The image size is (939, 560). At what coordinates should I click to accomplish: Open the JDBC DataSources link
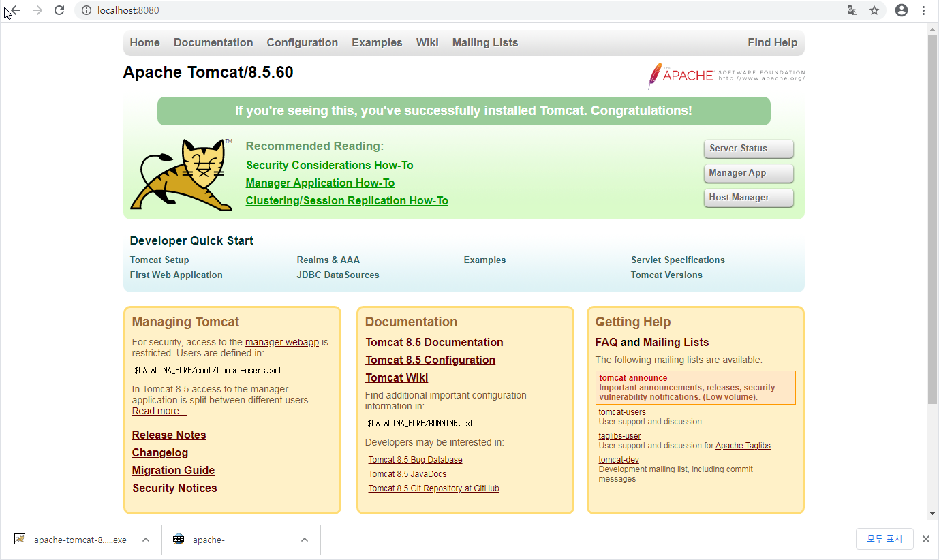(x=338, y=275)
